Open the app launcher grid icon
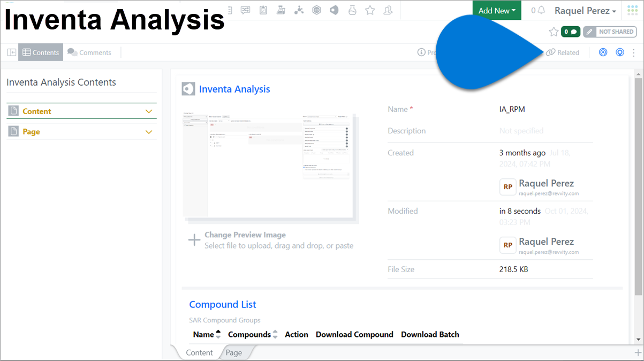644x361 pixels. point(632,10)
